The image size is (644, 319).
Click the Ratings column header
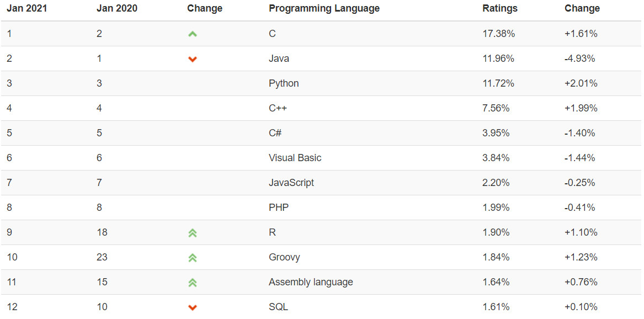500,8
